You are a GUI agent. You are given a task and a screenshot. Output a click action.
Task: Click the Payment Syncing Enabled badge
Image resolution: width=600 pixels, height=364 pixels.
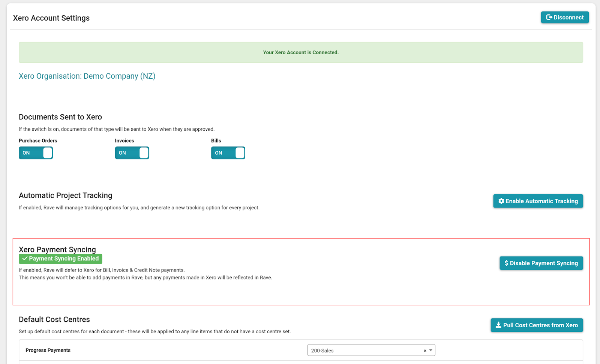[60, 259]
